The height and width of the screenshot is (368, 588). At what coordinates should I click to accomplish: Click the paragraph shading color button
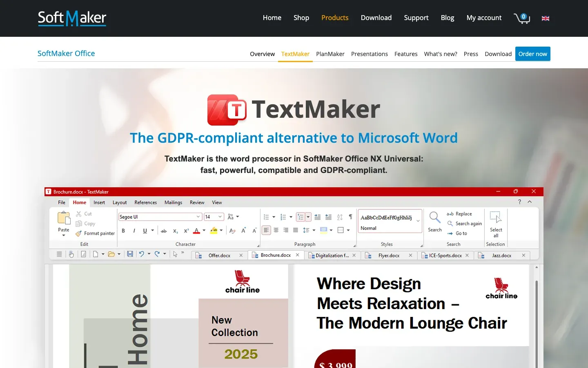(324, 230)
